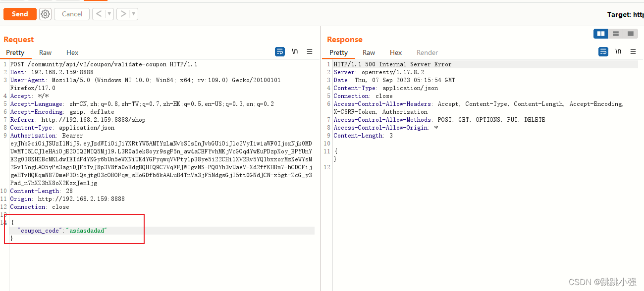Click the Request panel heading
This screenshot has height=291, width=644.
(19, 40)
